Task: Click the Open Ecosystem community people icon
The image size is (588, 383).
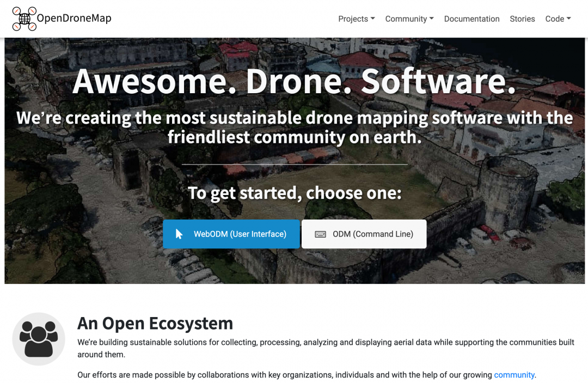Action: point(38,338)
